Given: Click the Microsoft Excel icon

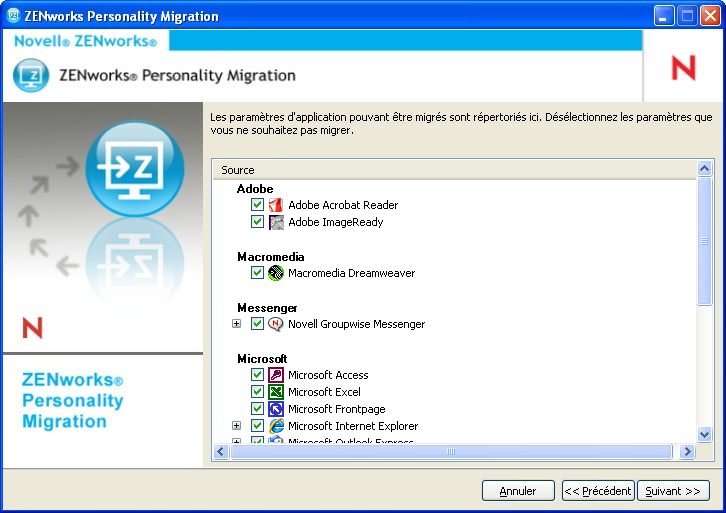Looking at the screenshot, I should (276, 392).
